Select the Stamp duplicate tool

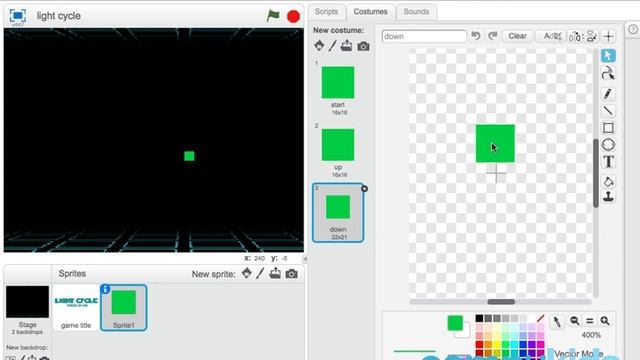pos(608,197)
